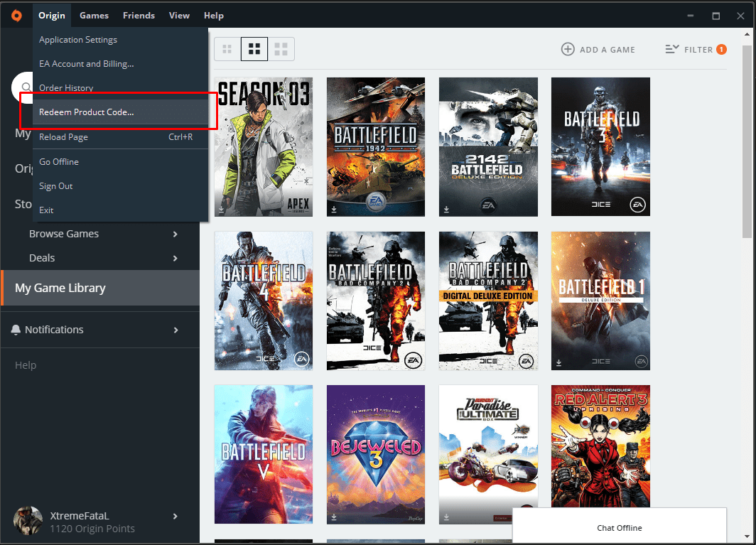The image size is (756, 545).
Task: Expand the XtremeFataL profile chevron
Action: [175, 516]
